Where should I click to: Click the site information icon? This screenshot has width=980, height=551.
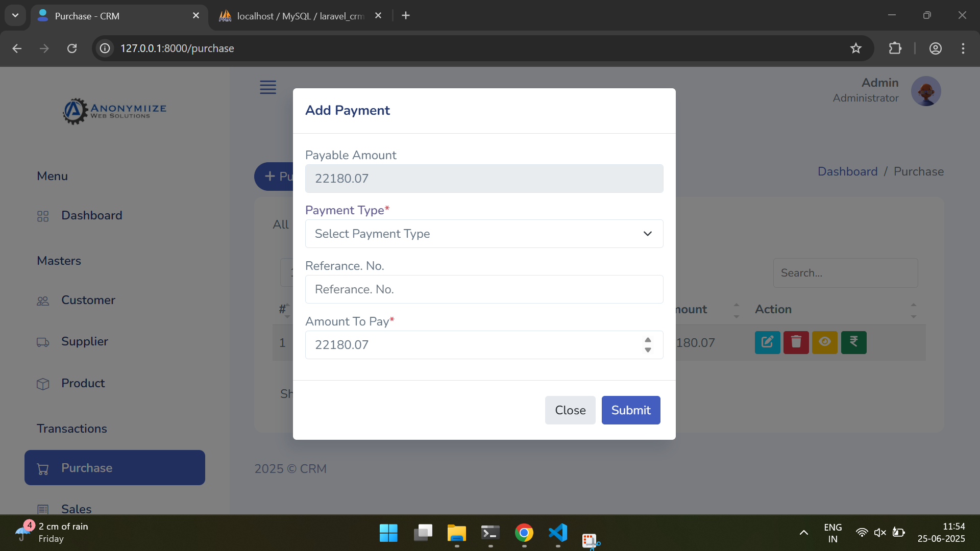[105, 48]
